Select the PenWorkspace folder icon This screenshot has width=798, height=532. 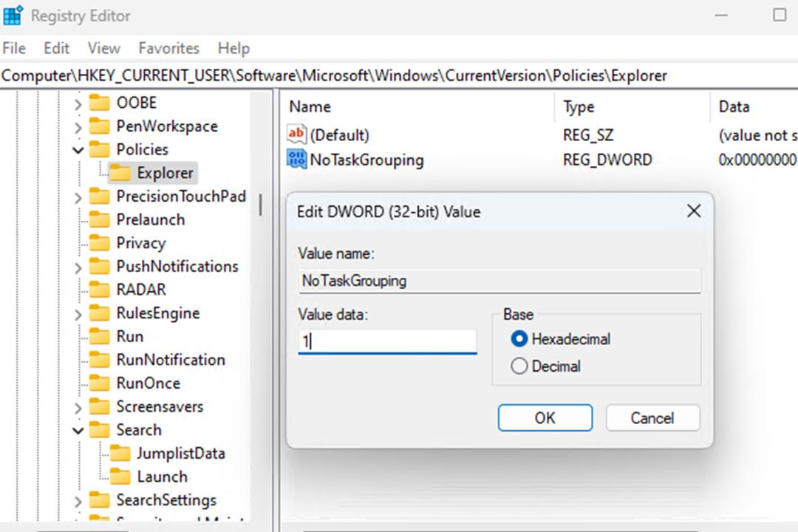point(100,126)
